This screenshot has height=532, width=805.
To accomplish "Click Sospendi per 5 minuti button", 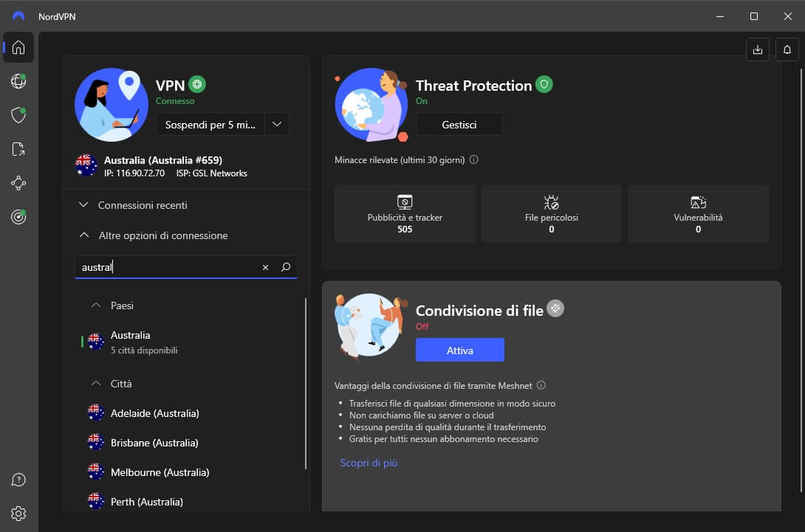I will tap(210, 125).
